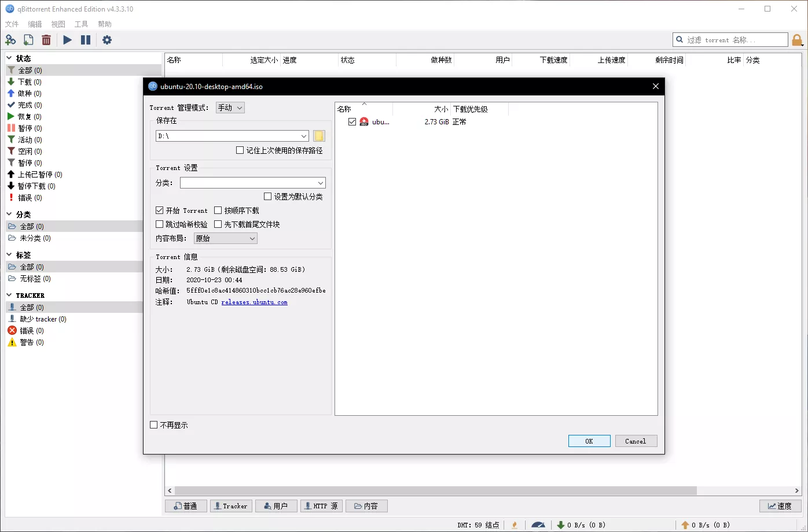This screenshot has width=808, height=532.
Task: Enable 跳过哈希校验 checkbox
Action: 160,224
